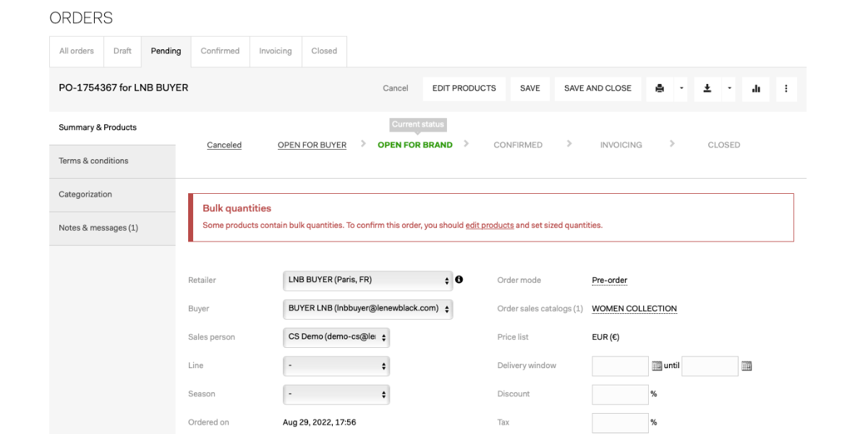Click the PO-1754367 for LNB BUYER title
The image size is (868, 434).
click(x=124, y=88)
